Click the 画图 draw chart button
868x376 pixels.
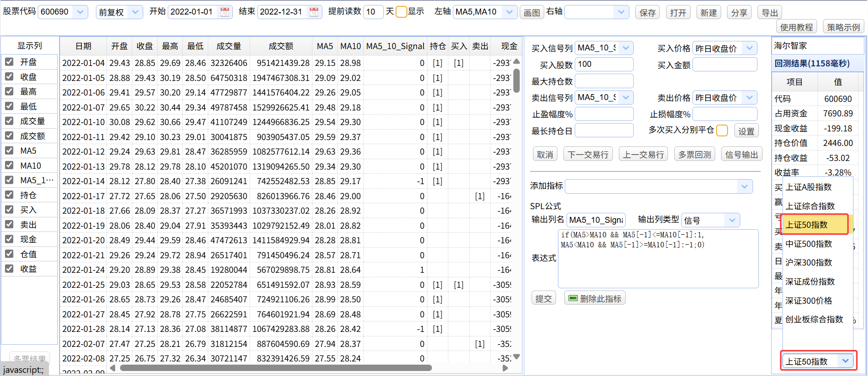532,12
